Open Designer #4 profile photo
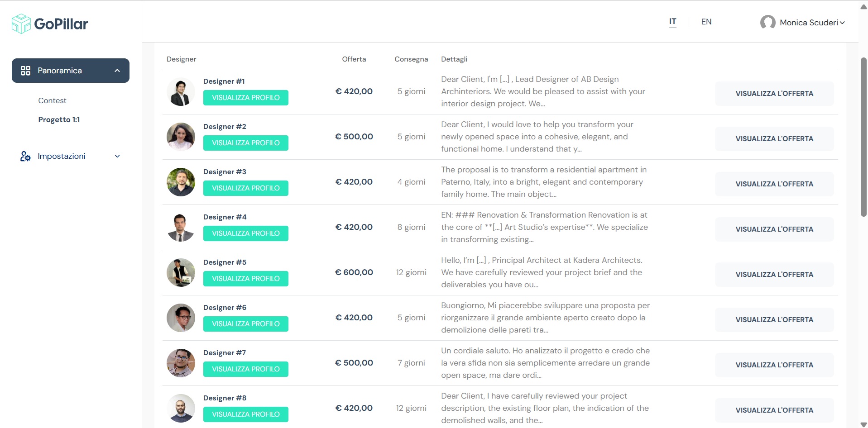This screenshot has width=868, height=428. tap(181, 227)
